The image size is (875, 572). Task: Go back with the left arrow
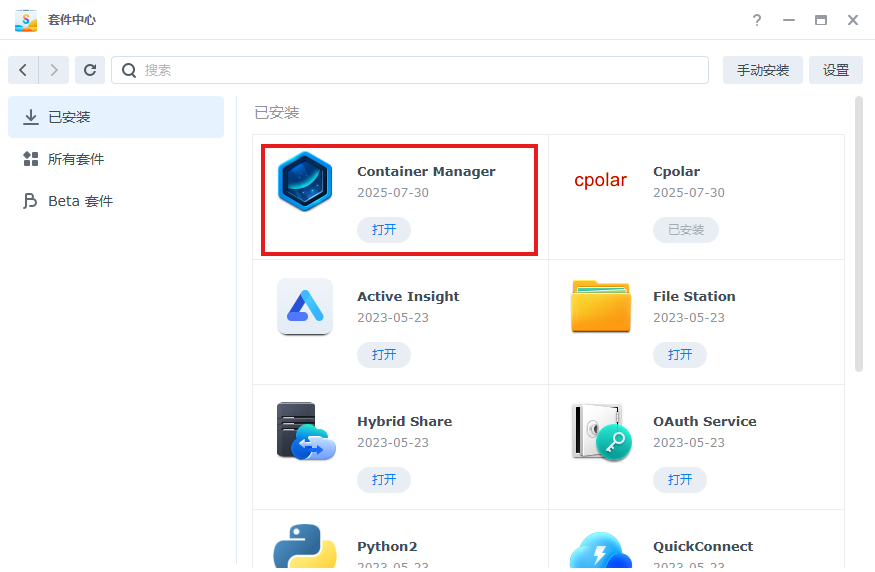tap(23, 70)
